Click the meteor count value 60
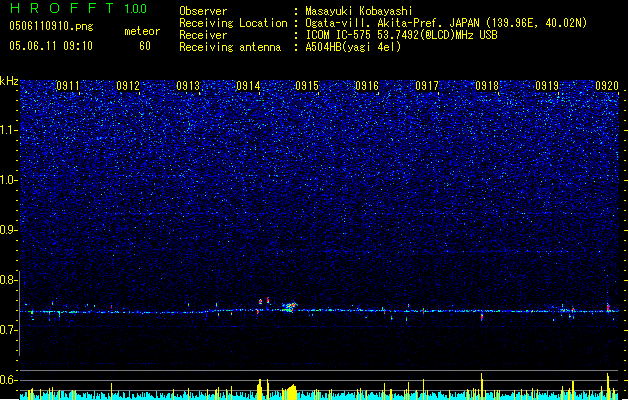629x400 pixels. pyautogui.click(x=145, y=46)
